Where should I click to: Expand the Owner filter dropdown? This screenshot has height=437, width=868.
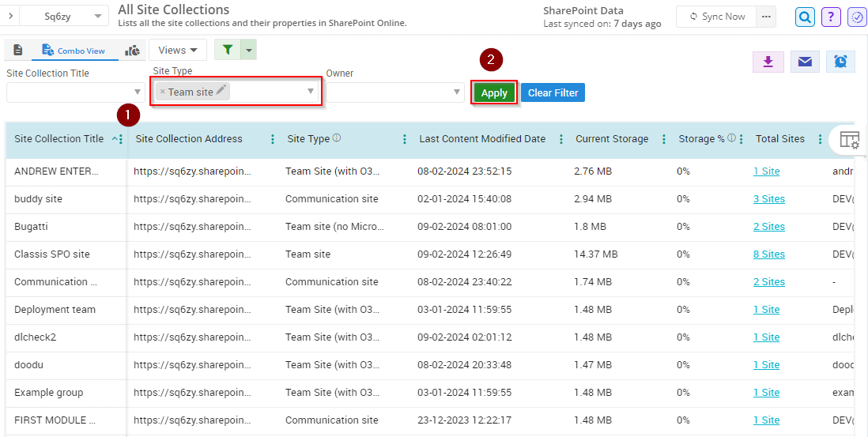point(457,92)
